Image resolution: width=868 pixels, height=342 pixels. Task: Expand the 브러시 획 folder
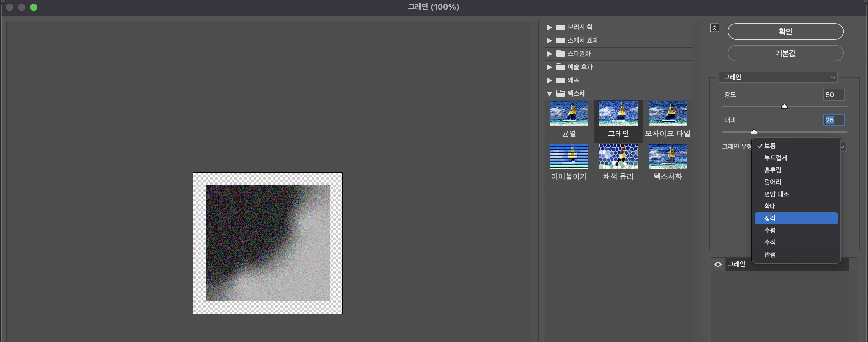coord(549,27)
